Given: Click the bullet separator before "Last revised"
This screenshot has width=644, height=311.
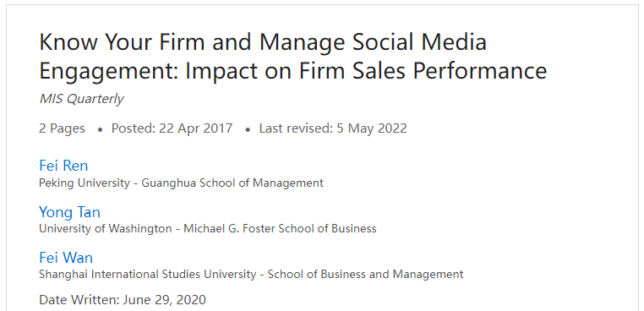Looking at the screenshot, I should (248, 130).
